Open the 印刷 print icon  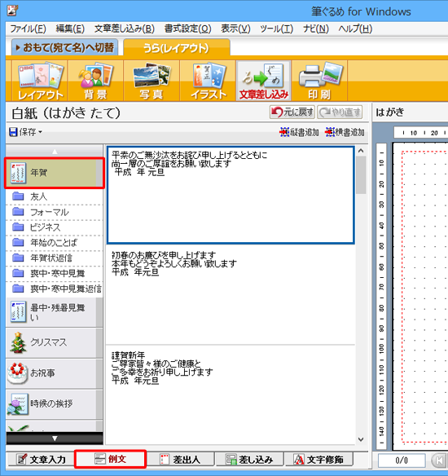319,81
